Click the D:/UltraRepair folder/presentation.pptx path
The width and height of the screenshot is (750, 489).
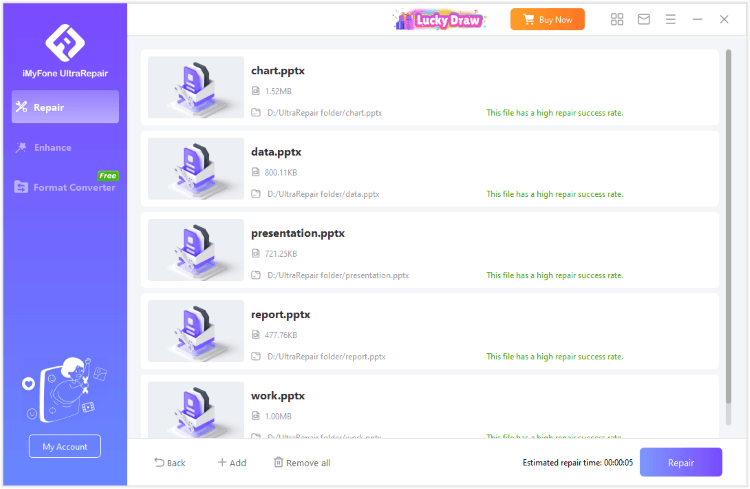338,276
